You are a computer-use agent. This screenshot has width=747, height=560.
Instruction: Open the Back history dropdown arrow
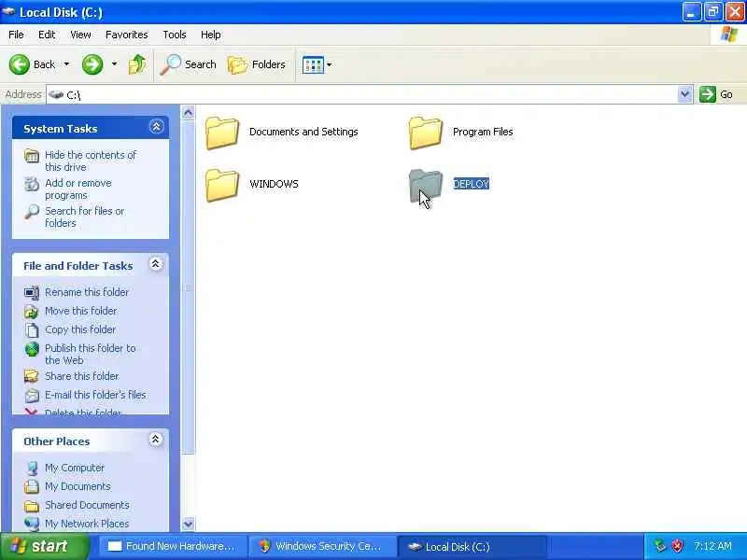point(66,64)
